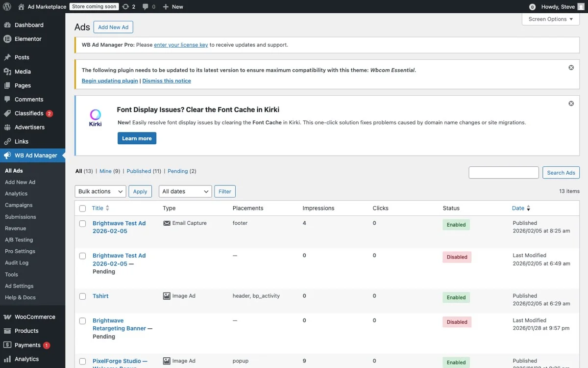Viewport: 588px width, 368px height.
Task: Open the New menu in the admin bar
Action: click(172, 6)
